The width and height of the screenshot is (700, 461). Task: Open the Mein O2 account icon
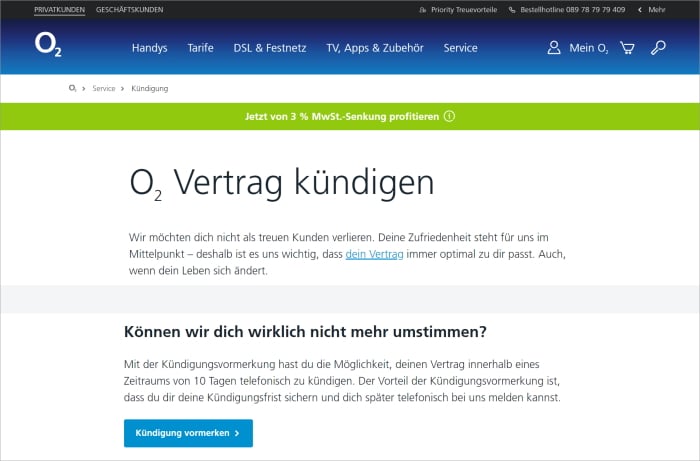[554, 48]
